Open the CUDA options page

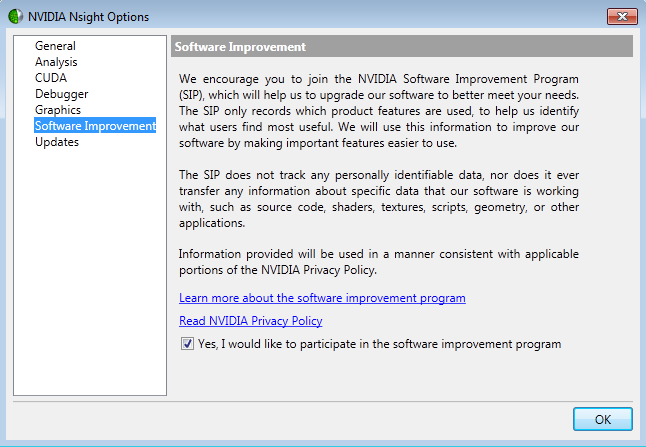click(51, 78)
